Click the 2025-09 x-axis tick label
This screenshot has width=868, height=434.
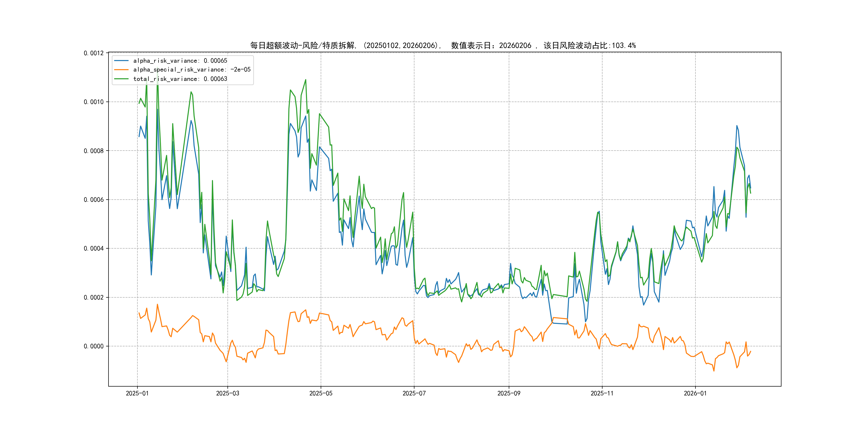[509, 393]
